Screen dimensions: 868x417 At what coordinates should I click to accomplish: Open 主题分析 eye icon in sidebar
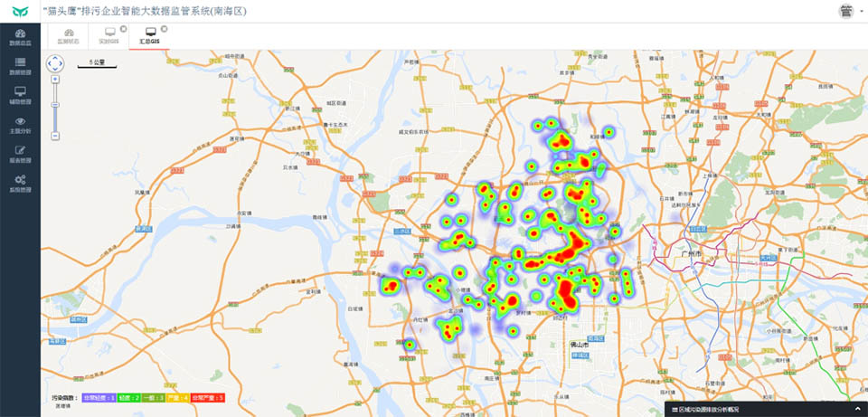(20, 124)
